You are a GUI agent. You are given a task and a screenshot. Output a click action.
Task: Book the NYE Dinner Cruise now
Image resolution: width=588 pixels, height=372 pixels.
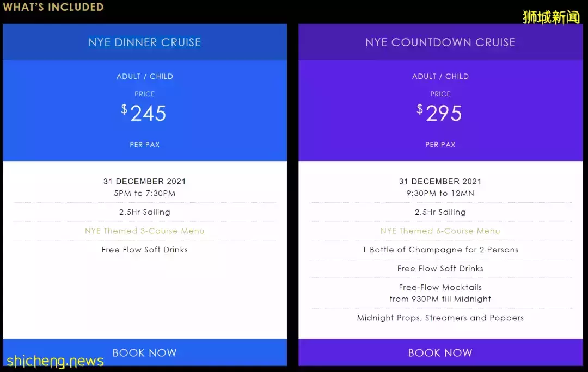tap(144, 352)
